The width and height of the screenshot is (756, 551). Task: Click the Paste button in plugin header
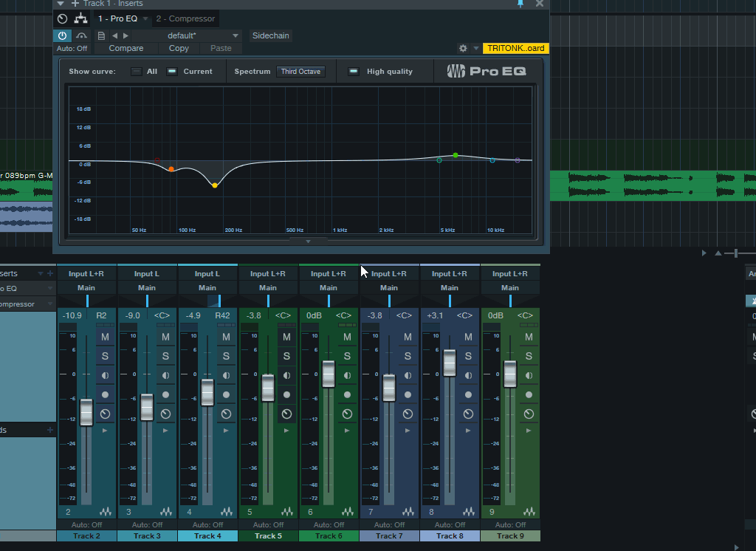coord(221,48)
